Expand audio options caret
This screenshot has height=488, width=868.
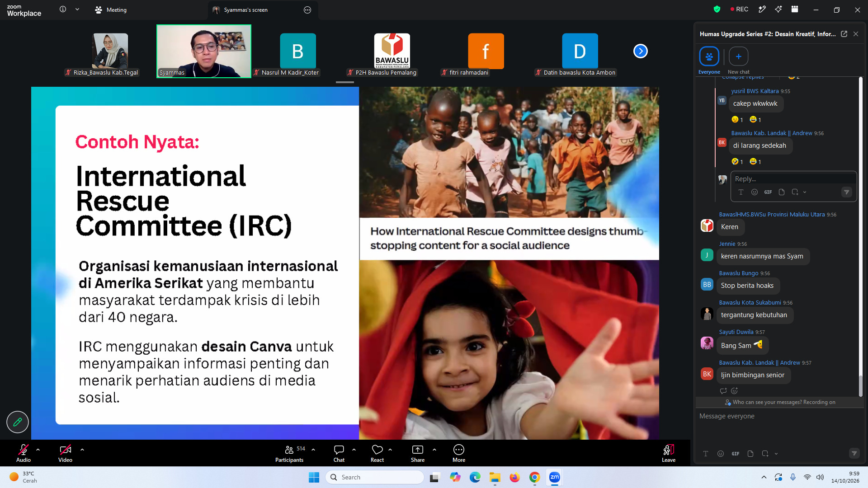(x=38, y=450)
